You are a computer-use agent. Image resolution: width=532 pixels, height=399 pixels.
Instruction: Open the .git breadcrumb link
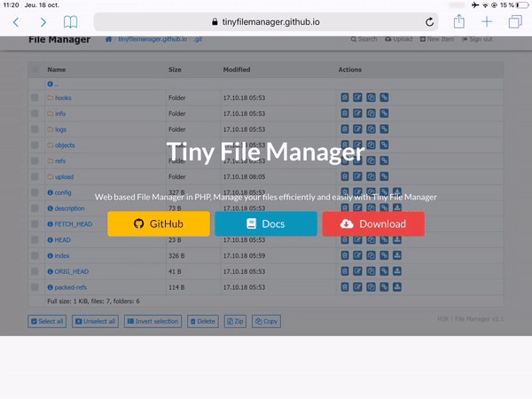tap(198, 39)
